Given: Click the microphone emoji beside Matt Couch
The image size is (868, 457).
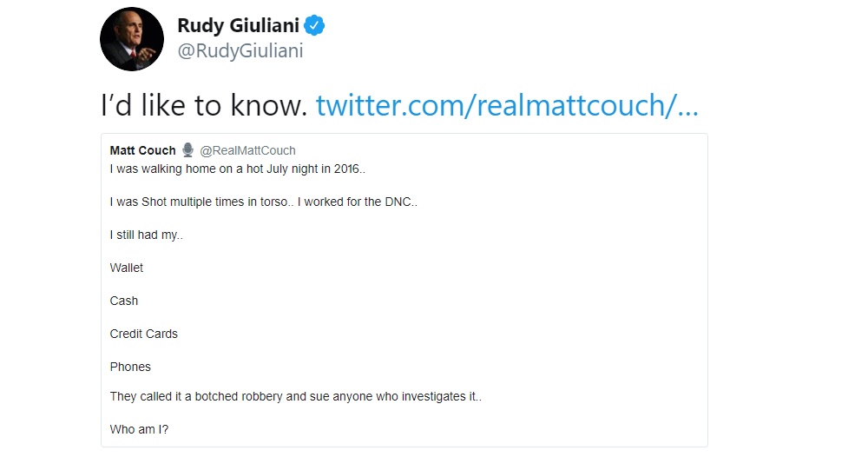Looking at the screenshot, I should tap(188, 150).
